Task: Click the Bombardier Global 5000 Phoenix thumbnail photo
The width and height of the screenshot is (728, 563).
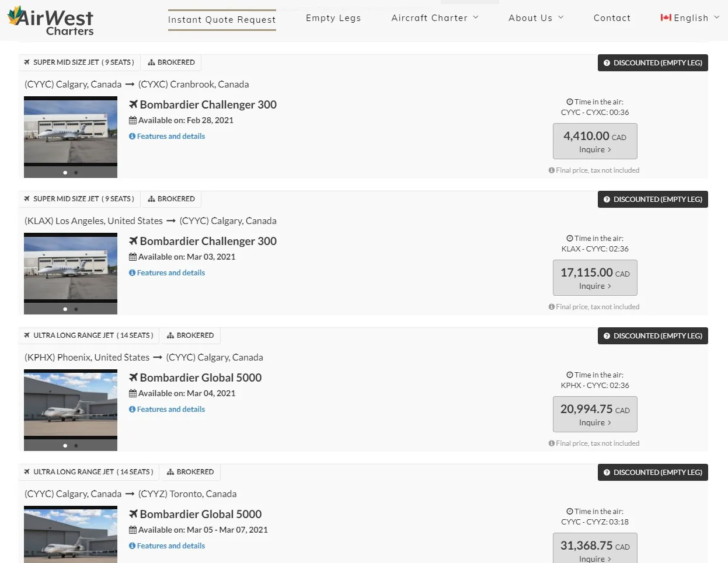Action: click(x=71, y=403)
